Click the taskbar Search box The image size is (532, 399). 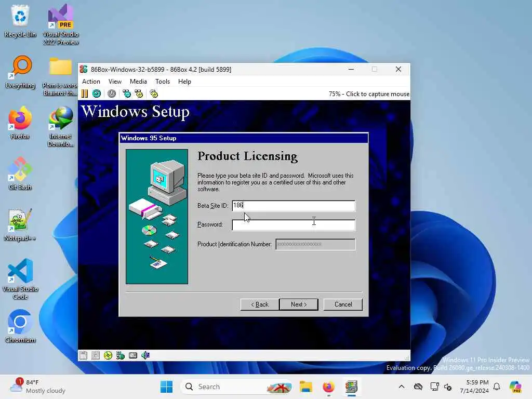click(x=236, y=387)
